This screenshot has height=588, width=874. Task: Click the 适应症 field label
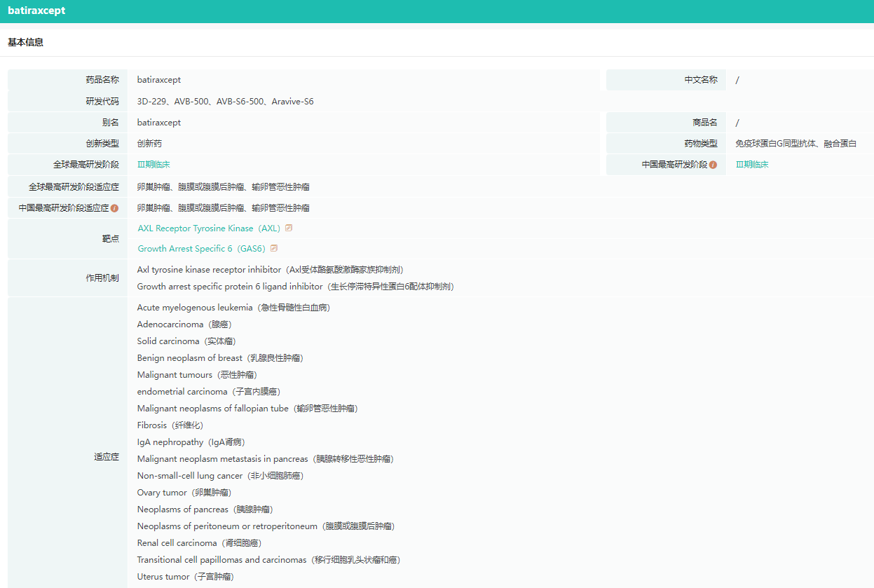107,457
